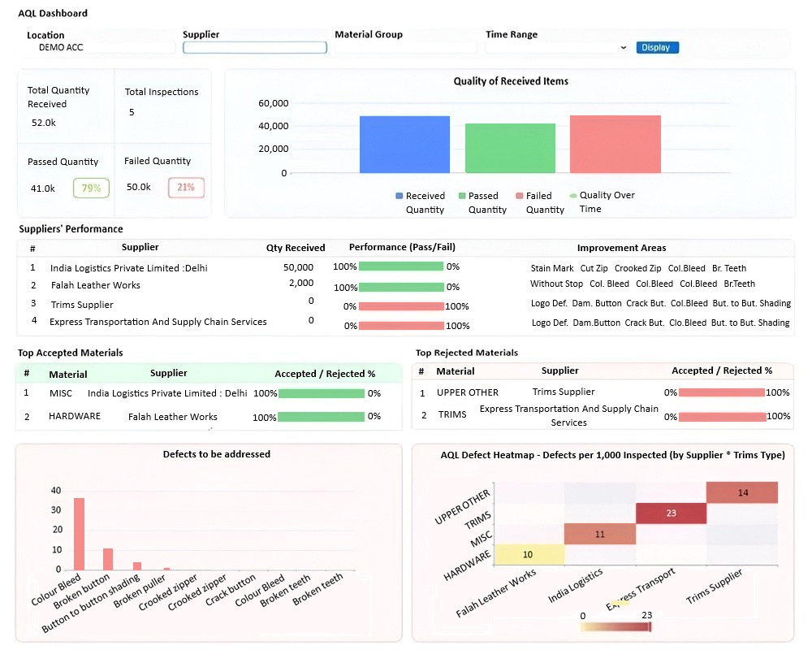812x650 pixels.
Task: Click the blue Received Quantity bar
Action: [x=404, y=145]
